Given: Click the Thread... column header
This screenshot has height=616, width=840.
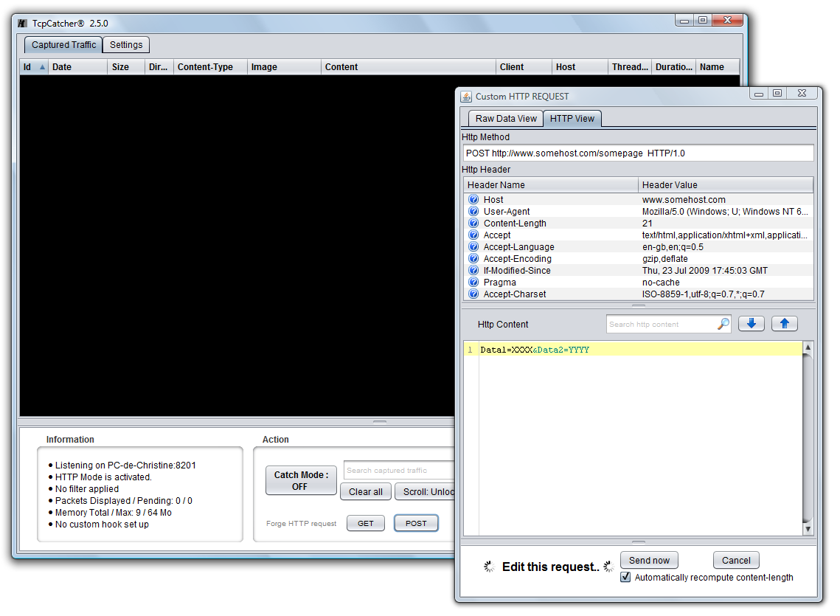Looking at the screenshot, I should (x=630, y=67).
